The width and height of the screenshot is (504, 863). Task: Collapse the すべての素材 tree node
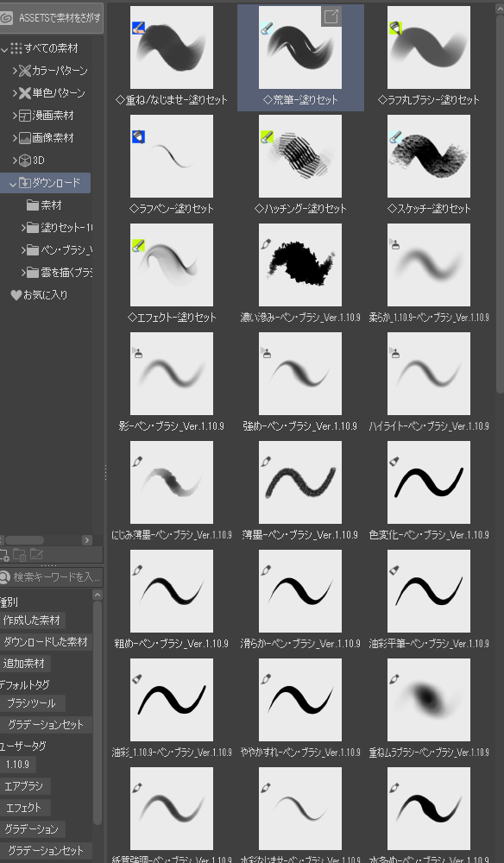[4, 49]
